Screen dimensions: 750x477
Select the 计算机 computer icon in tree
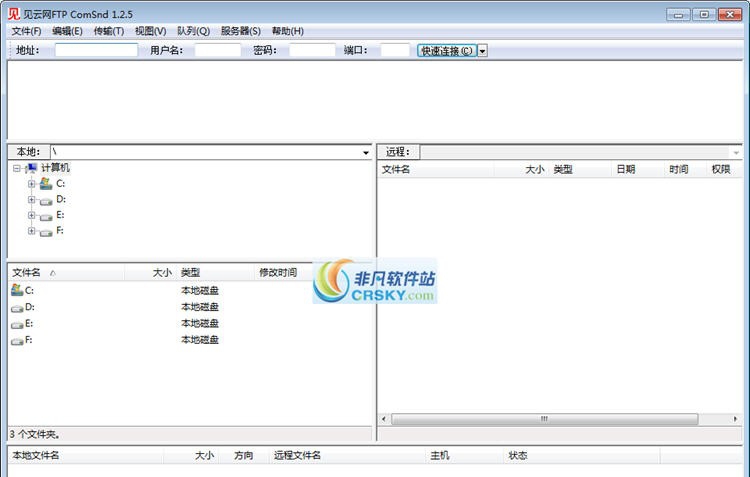pyautogui.click(x=32, y=168)
